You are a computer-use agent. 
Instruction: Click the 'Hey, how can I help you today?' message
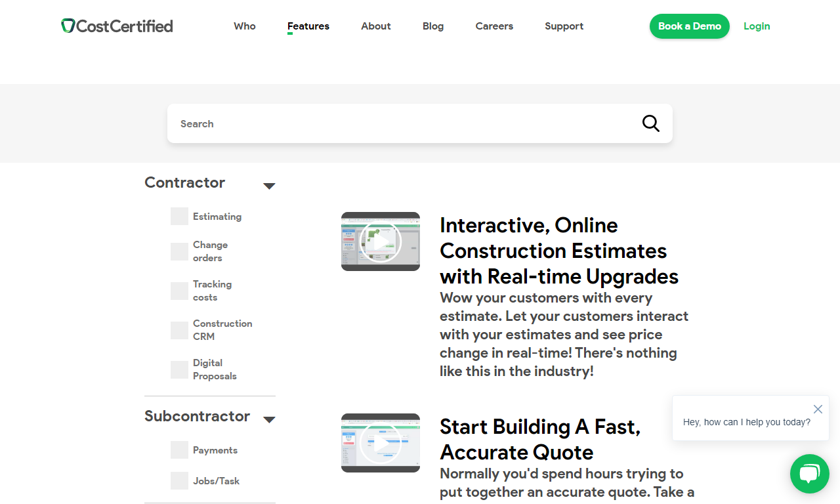[x=747, y=422]
